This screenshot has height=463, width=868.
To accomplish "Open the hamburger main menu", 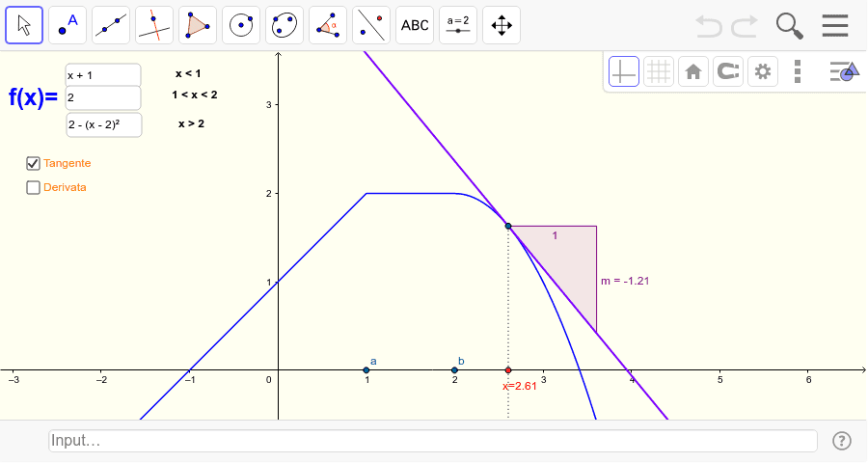I will pos(835,25).
